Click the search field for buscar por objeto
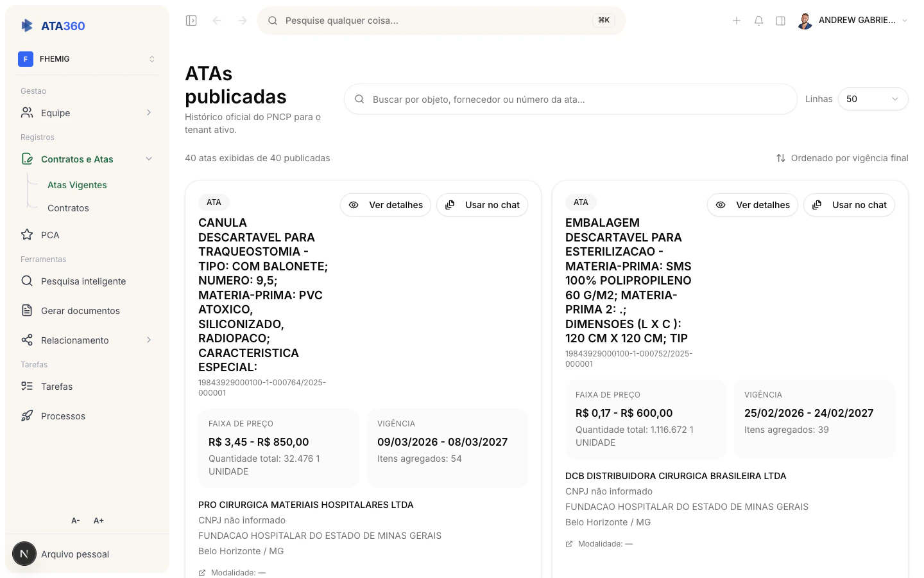The width and height of the screenshot is (924, 578). click(x=570, y=98)
